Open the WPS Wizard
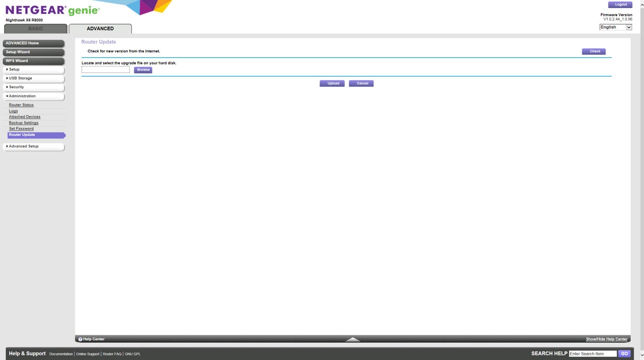This screenshot has height=360, width=644. (34, 61)
